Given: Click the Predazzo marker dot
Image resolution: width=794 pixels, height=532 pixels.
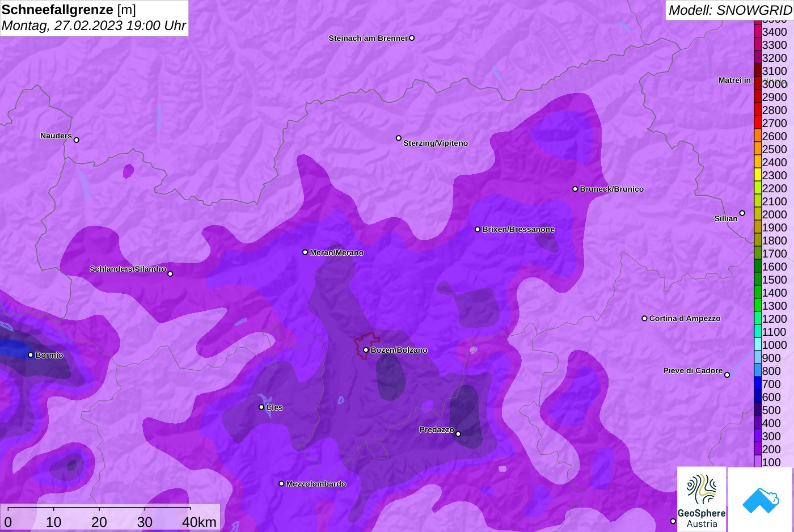Looking at the screenshot, I should (458, 434).
